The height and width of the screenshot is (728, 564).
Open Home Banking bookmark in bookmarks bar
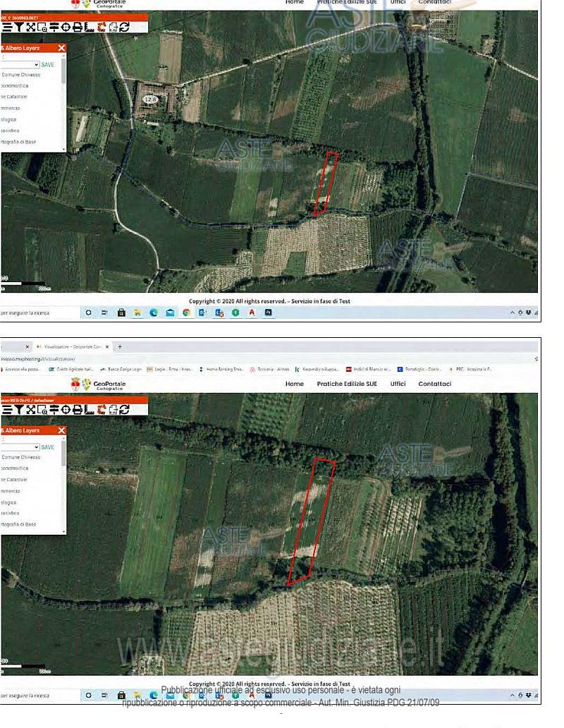coord(221,370)
